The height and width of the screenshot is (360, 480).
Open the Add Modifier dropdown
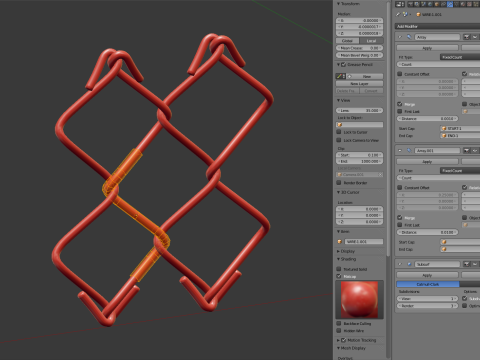[437, 26]
